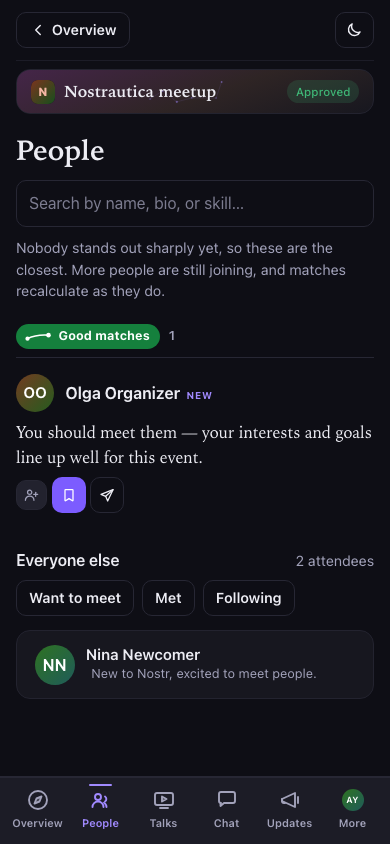Go back to Overview

click(73, 30)
